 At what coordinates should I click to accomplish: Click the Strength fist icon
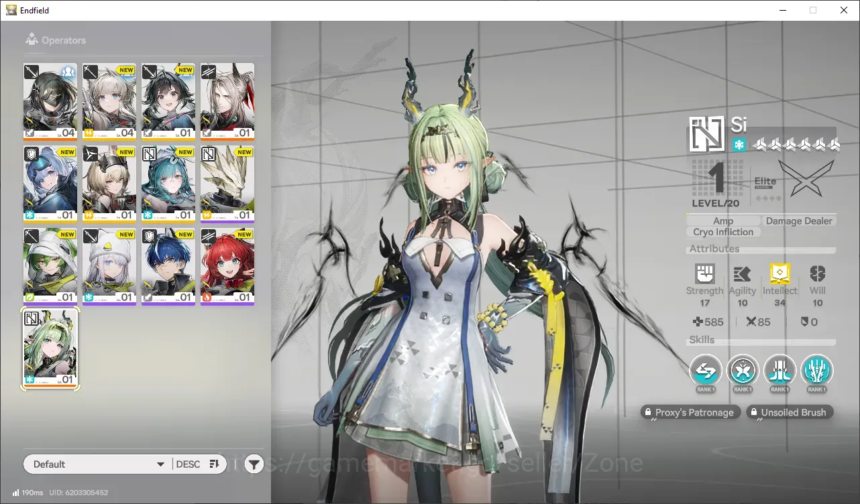pos(704,273)
